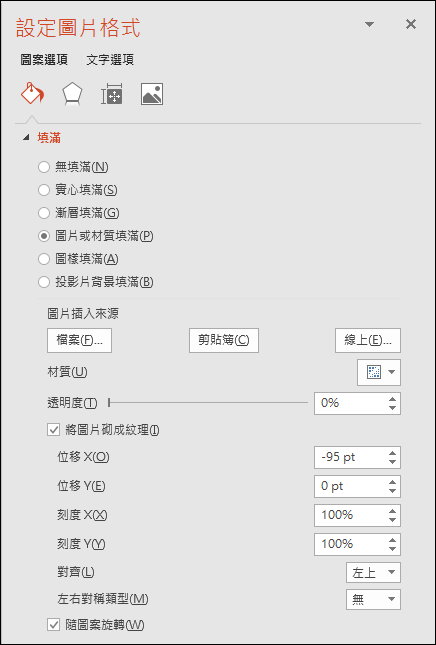
Task: Uncheck 將圖片砌成紋理 checkbox
Action: tap(54, 430)
